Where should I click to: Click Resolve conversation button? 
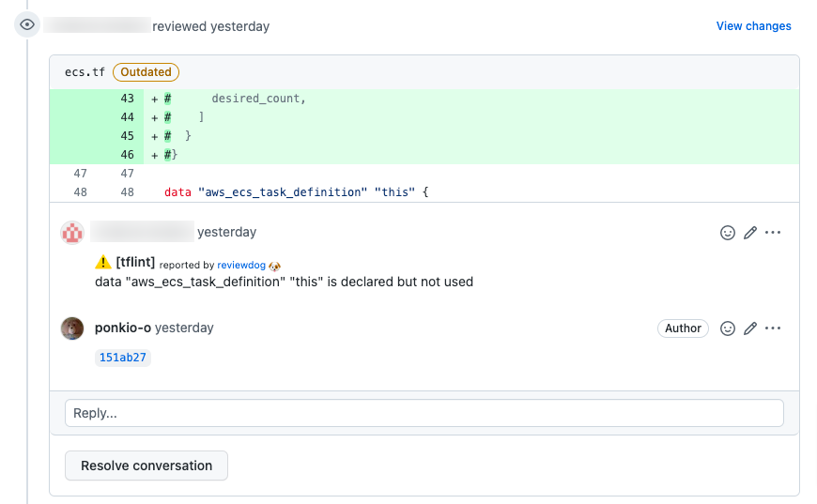(146, 466)
